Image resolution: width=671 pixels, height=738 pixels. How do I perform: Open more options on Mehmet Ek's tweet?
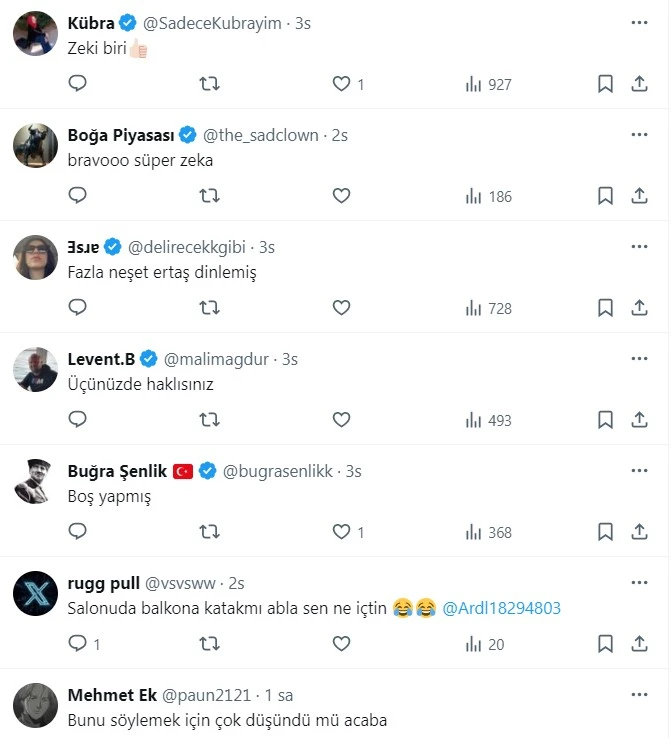(x=639, y=695)
